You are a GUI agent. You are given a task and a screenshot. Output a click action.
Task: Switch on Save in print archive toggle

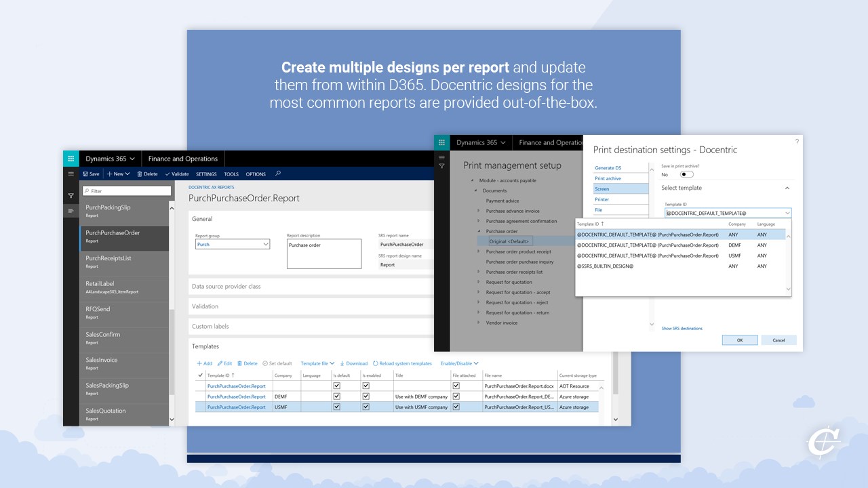coord(686,174)
